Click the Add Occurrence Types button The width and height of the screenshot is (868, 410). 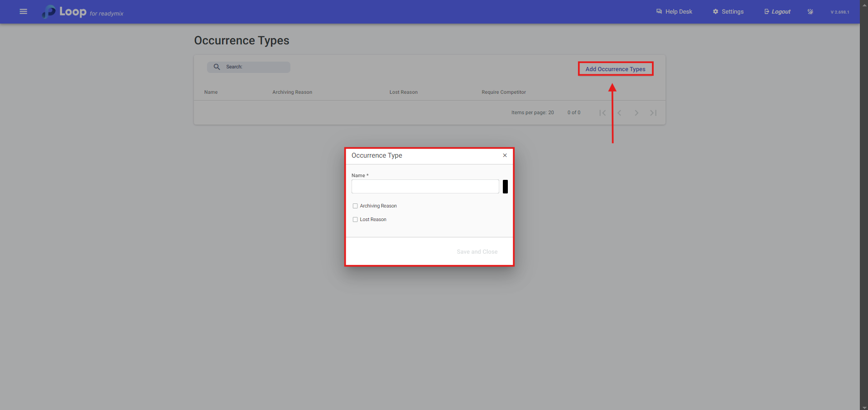pos(615,69)
